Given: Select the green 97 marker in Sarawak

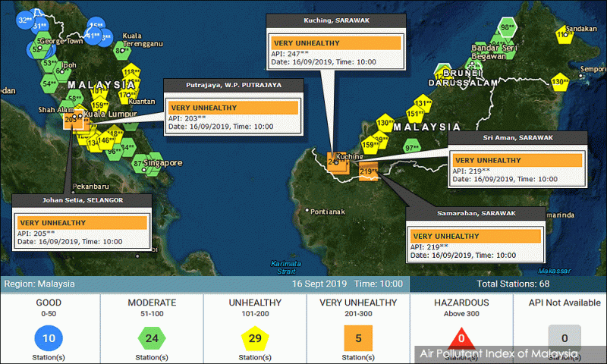Looking at the screenshot, I should click(412, 148).
